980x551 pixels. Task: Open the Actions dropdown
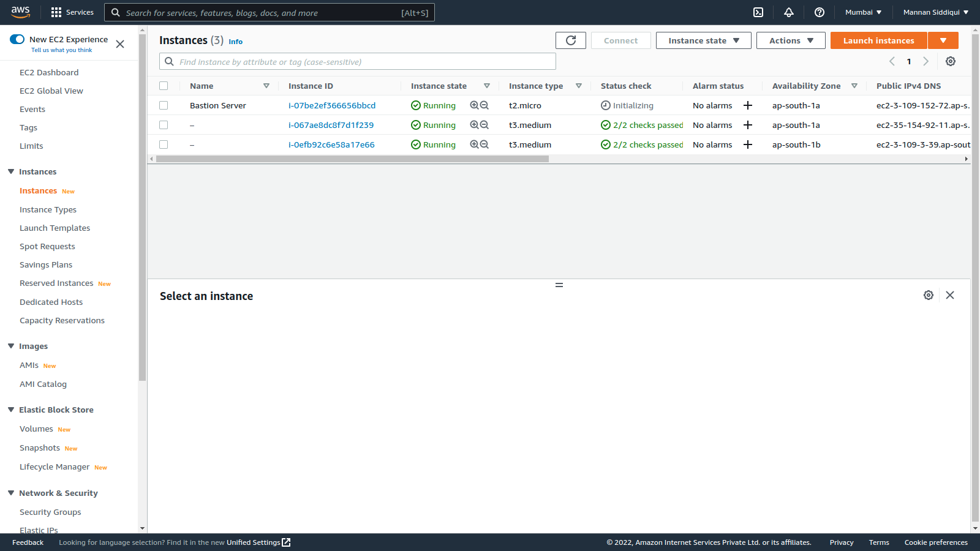[790, 40]
